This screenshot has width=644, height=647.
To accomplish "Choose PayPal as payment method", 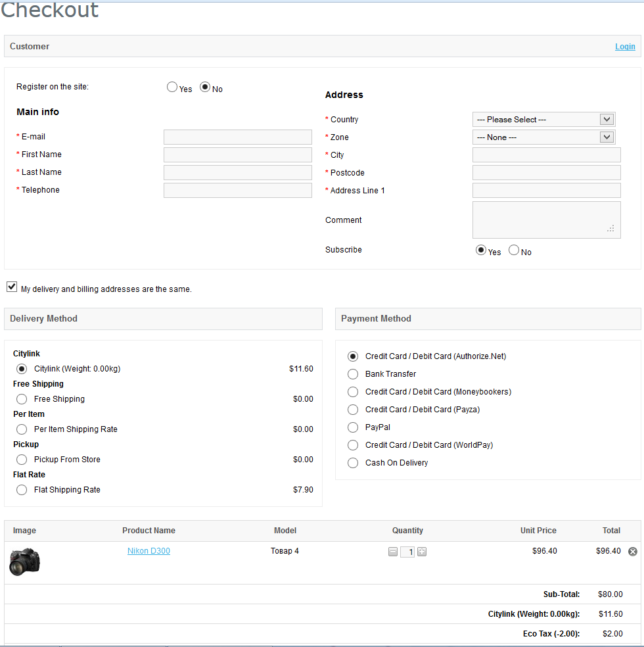I will 353,427.
